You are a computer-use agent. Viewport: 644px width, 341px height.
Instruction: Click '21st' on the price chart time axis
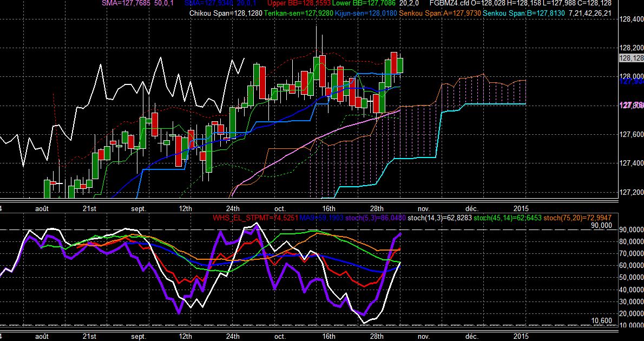[89, 209]
